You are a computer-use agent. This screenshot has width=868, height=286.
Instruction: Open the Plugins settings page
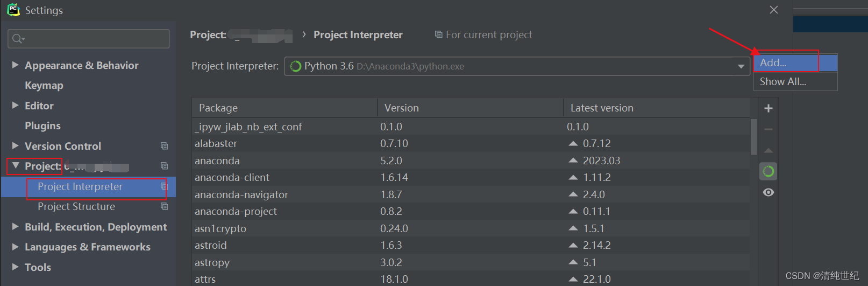(x=42, y=125)
